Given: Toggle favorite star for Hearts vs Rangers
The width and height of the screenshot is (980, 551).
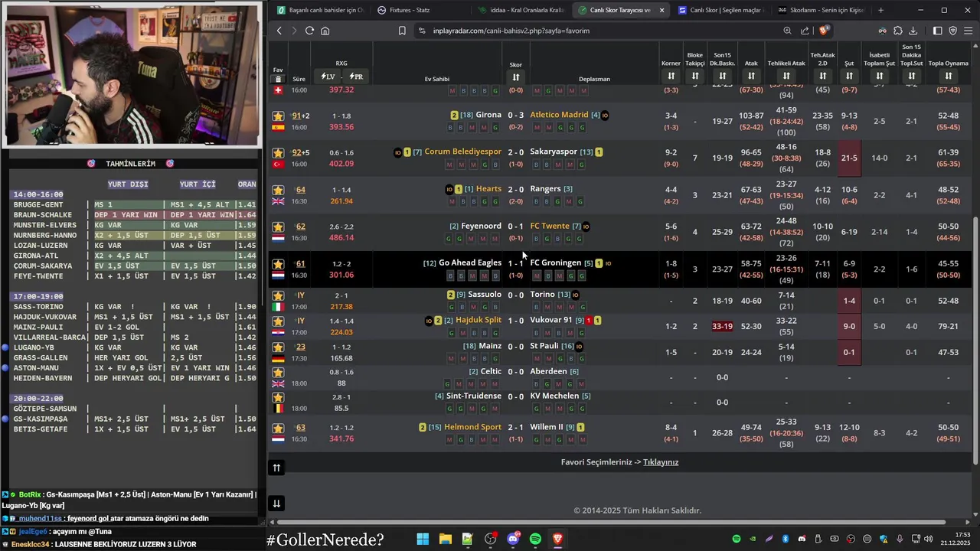Looking at the screenshot, I should pos(278,190).
